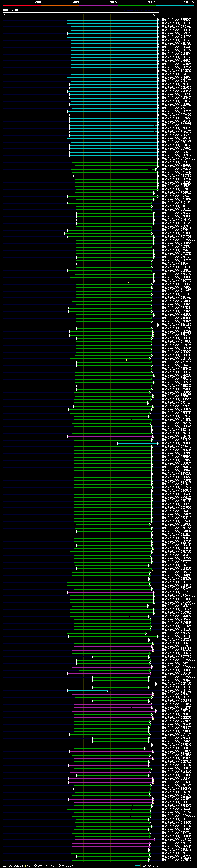Open hit UniRef100_B3GEM1

click(x=177, y=30)
